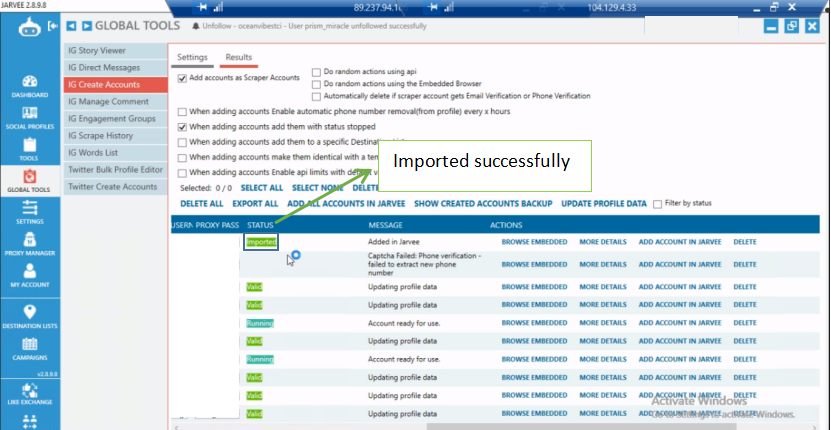
Task: Collapse the sidebar with the arrow icon
Action: click(52, 25)
